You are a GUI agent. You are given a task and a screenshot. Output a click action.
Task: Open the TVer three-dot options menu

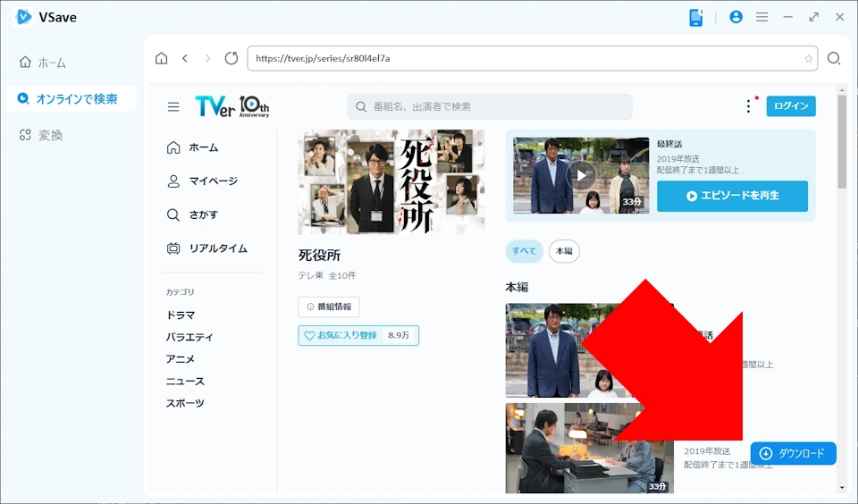coord(748,106)
